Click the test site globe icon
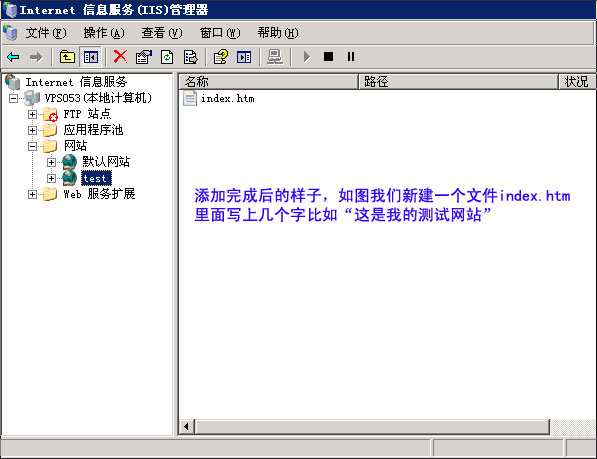Viewport: 597px width, 459px height. [70, 178]
